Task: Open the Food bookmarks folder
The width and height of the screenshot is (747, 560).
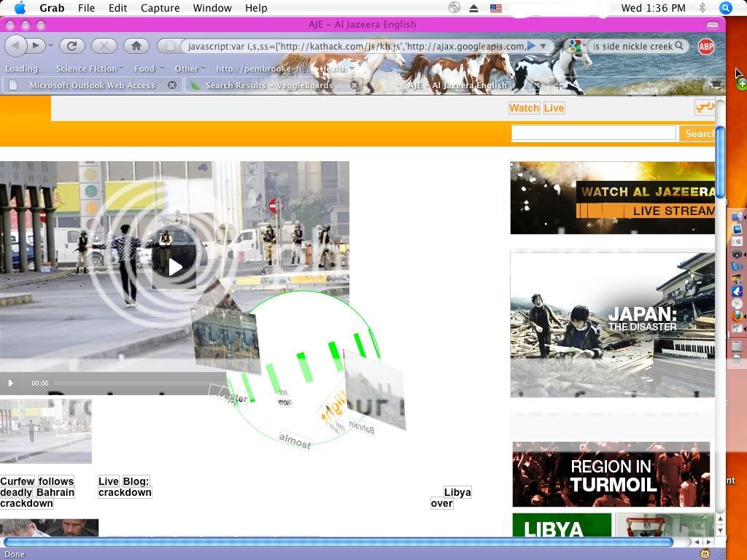Action: click(x=149, y=69)
